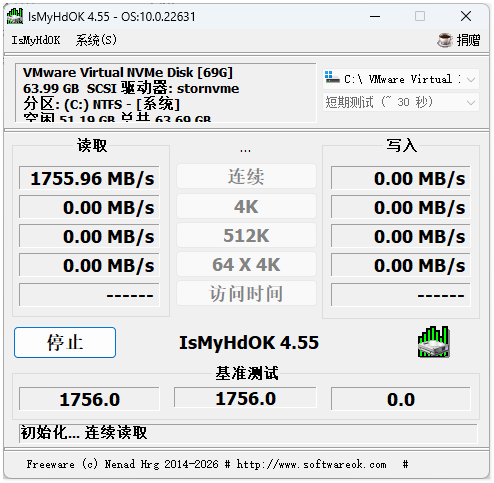Viewport: 494px width, 483px height.
Task: Click the 分区: (C:) NTFS partition line
Action: 101,104
